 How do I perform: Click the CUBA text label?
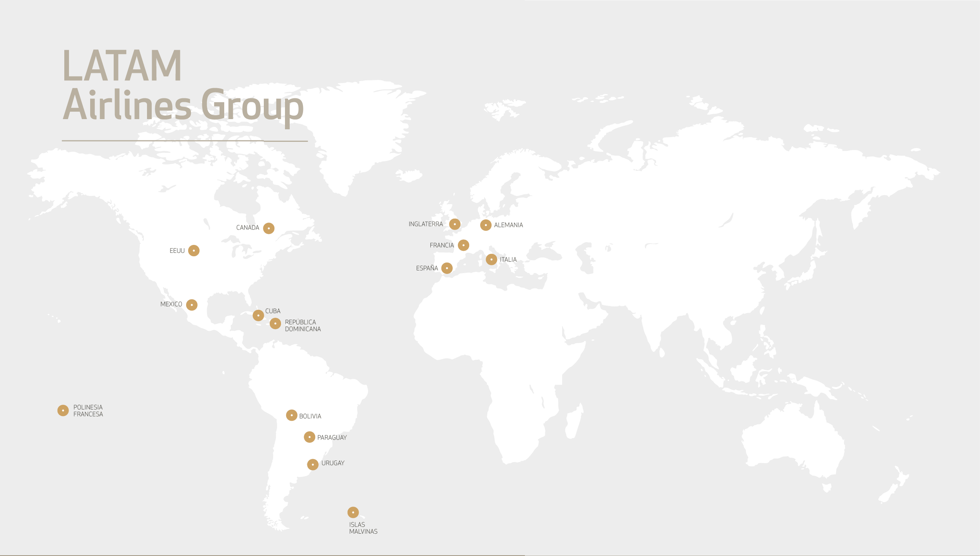[273, 311]
